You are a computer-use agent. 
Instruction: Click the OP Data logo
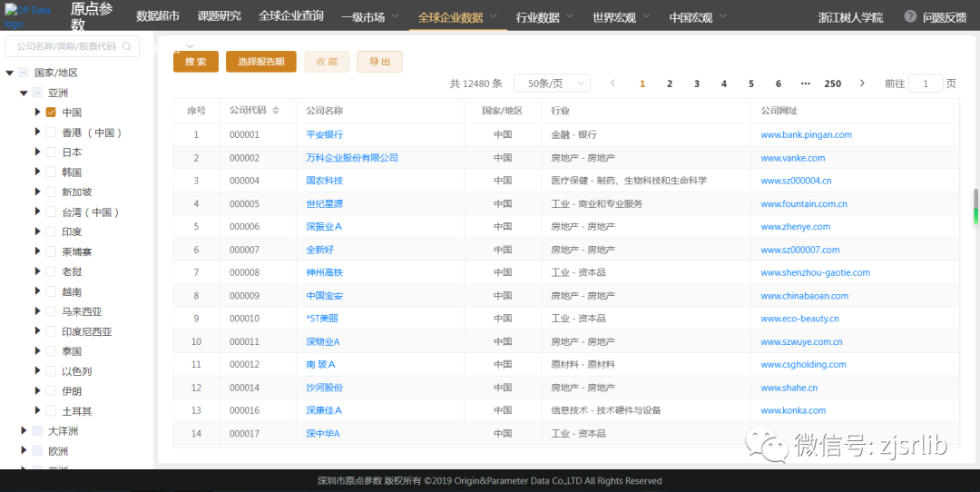[28, 17]
